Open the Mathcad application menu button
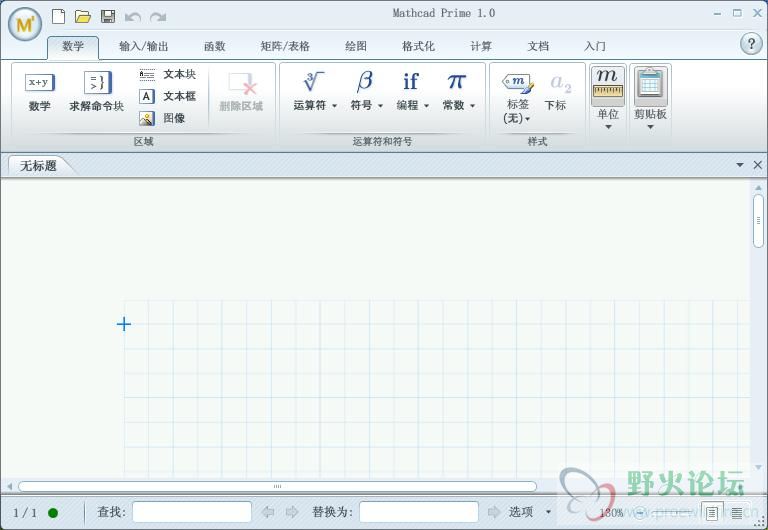The height and width of the screenshot is (530, 768). (x=24, y=24)
